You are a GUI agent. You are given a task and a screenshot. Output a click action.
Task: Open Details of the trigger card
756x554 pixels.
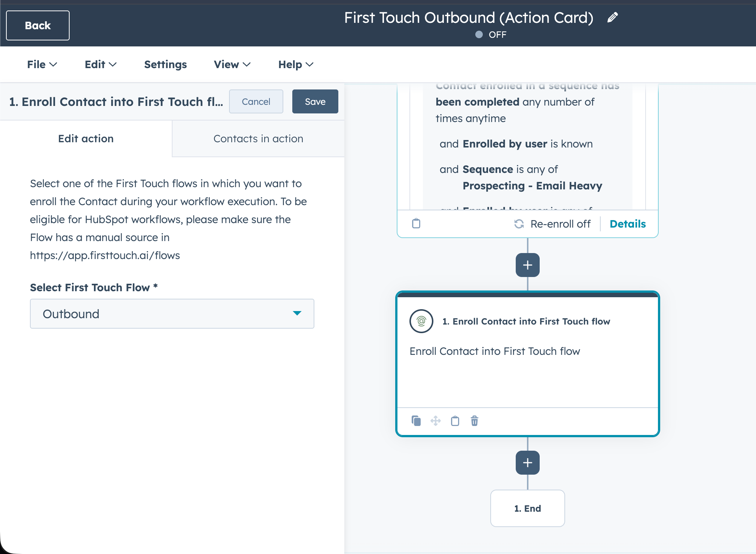pyautogui.click(x=627, y=224)
